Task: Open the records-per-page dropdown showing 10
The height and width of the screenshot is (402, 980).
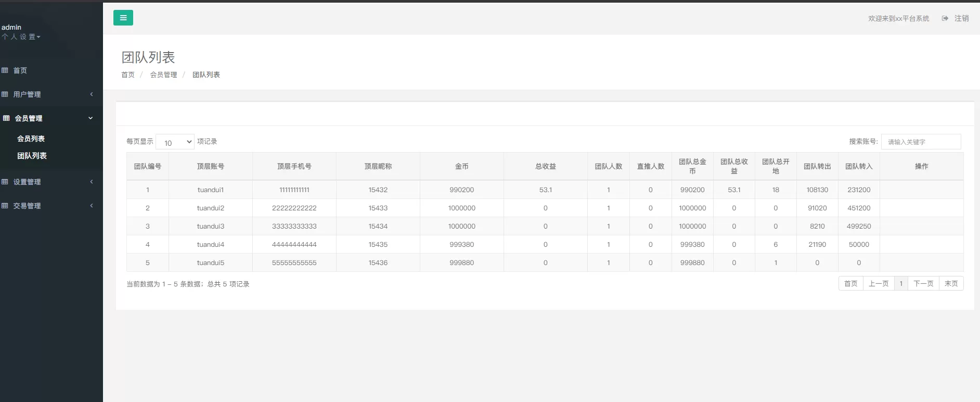Action: 175,142
